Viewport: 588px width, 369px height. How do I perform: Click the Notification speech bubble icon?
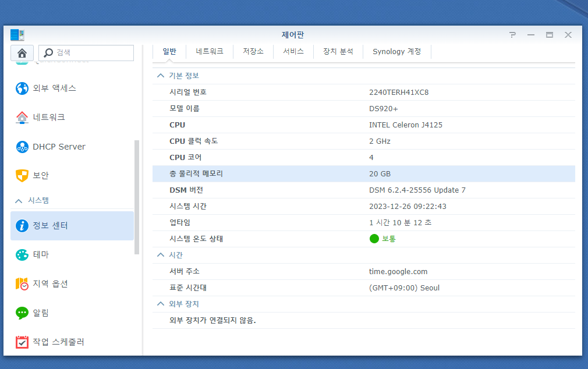click(22, 313)
